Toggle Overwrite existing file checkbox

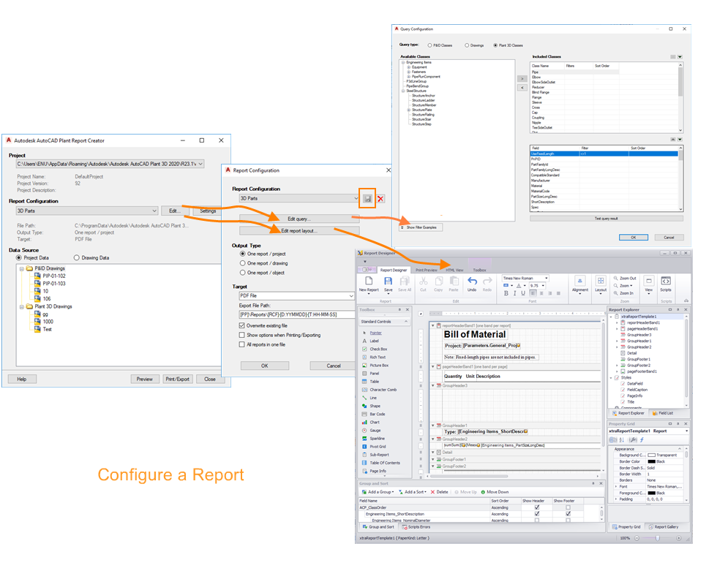pyautogui.click(x=242, y=325)
